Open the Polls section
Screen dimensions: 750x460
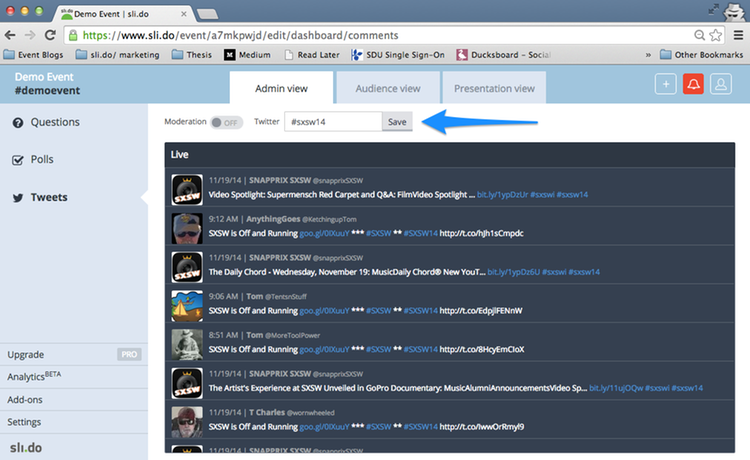(41, 159)
